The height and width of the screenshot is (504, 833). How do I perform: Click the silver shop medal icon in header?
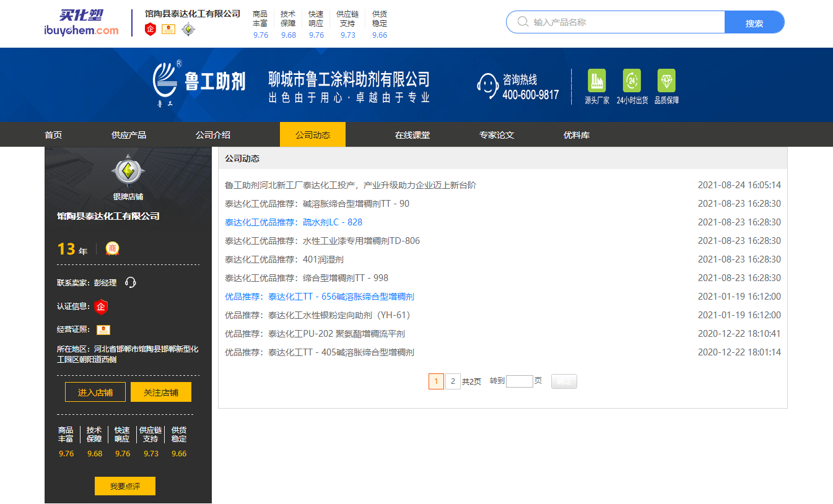pos(188,28)
